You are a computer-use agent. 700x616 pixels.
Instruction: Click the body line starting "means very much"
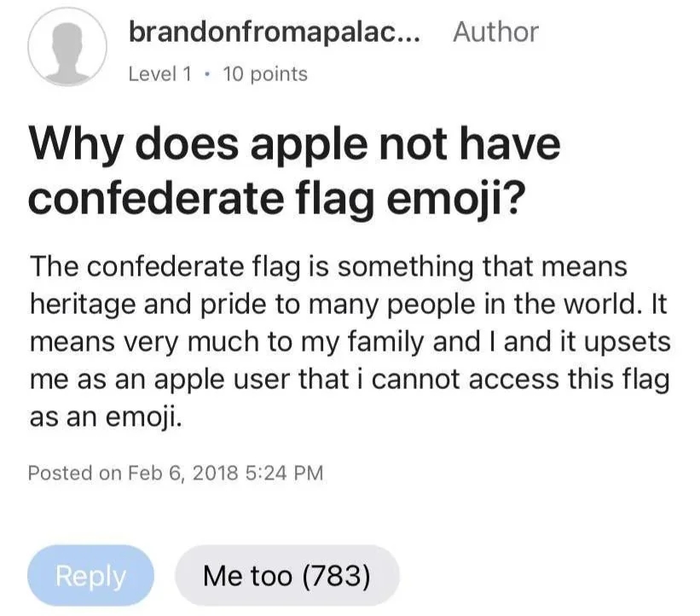(x=350, y=341)
